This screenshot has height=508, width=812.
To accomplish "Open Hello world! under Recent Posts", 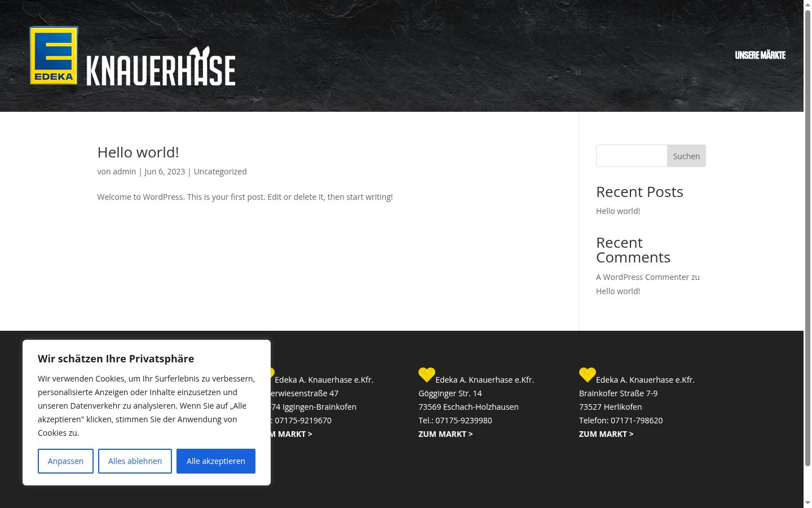I will 618,211.
